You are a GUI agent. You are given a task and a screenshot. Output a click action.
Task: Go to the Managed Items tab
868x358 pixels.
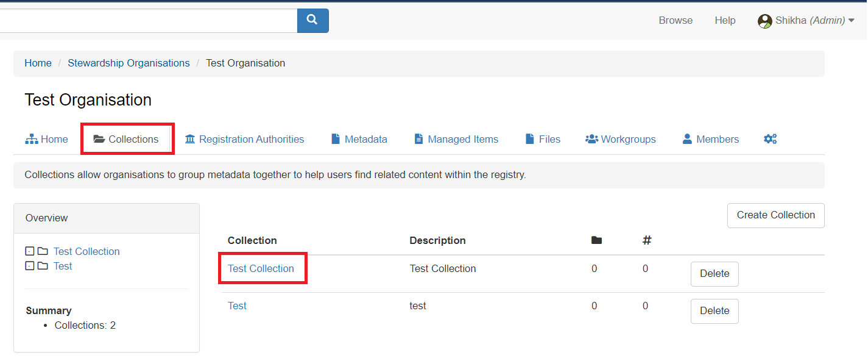[456, 139]
